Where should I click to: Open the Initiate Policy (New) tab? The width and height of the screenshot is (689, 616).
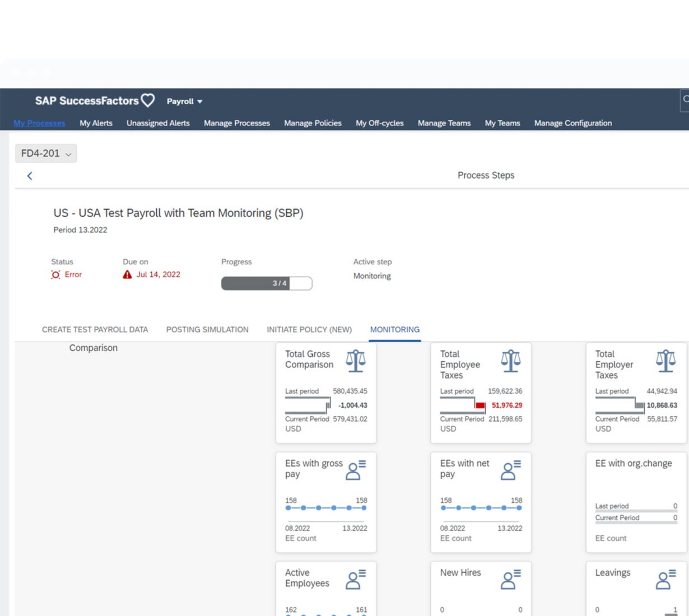click(x=309, y=330)
